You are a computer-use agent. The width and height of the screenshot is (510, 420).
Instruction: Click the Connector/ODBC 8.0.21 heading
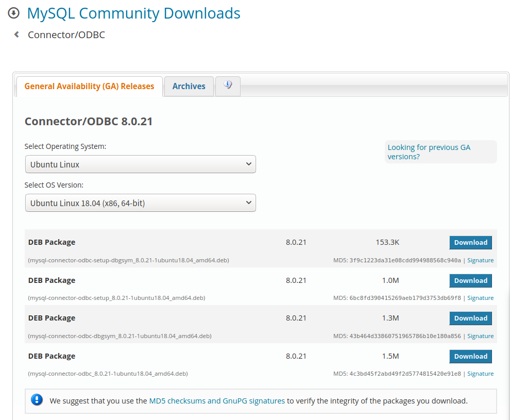click(89, 121)
